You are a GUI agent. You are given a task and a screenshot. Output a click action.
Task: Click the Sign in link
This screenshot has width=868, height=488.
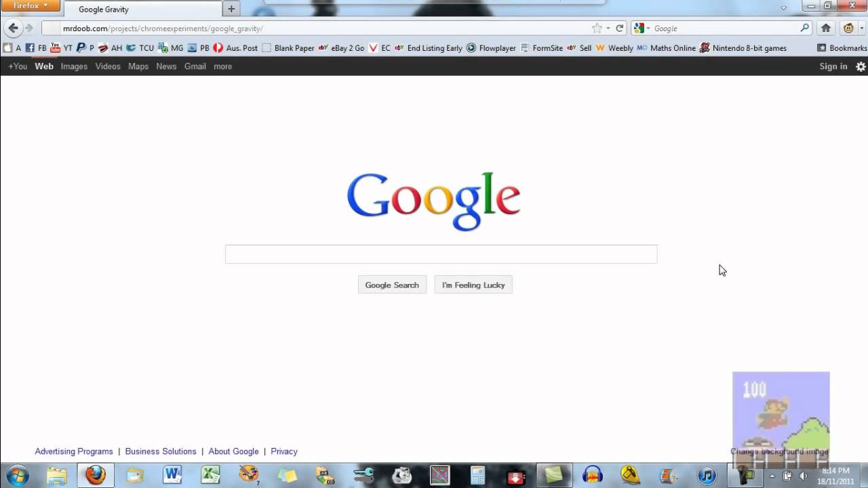[833, 66]
